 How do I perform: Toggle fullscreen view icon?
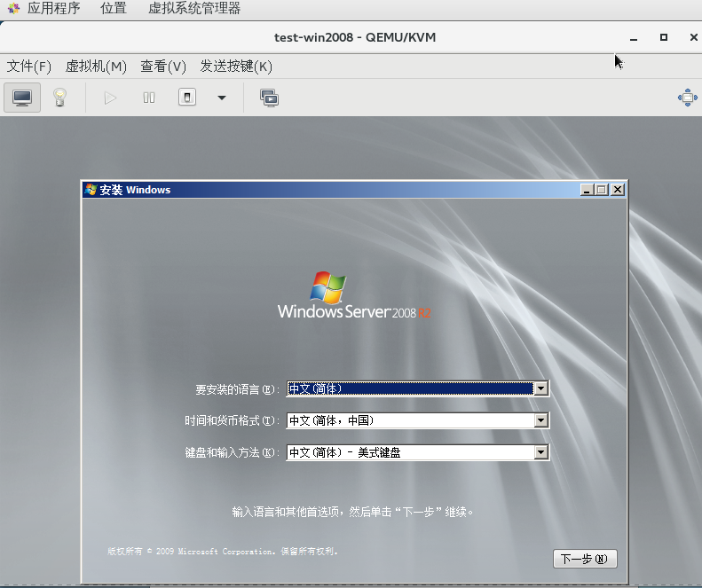688,98
